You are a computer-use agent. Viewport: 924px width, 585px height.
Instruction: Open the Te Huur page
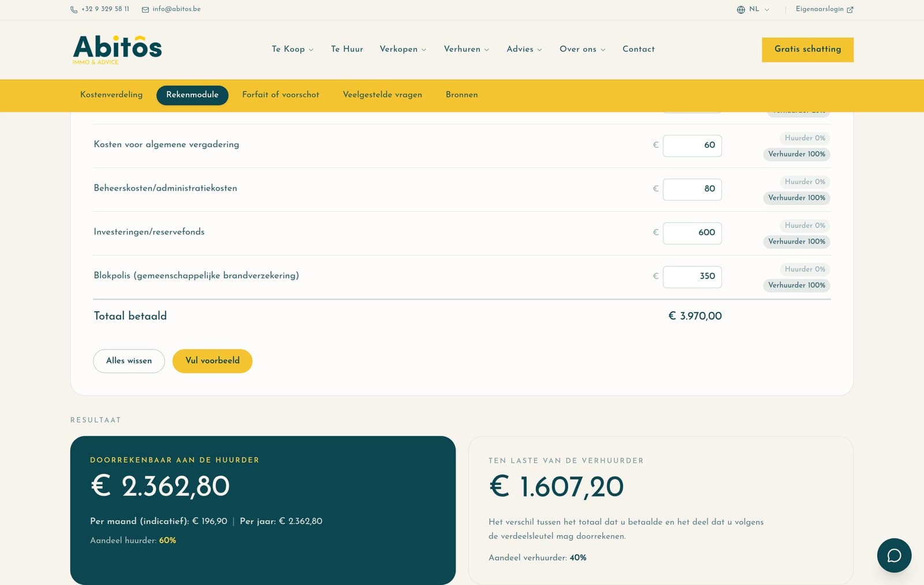click(347, 49)
